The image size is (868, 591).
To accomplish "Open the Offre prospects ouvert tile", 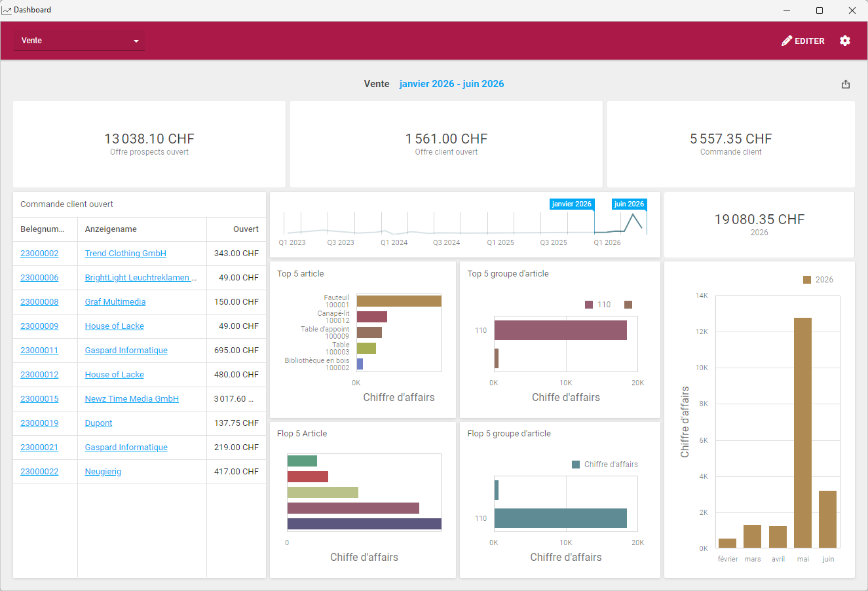I will pyautogui.click(x=149, y=144).
